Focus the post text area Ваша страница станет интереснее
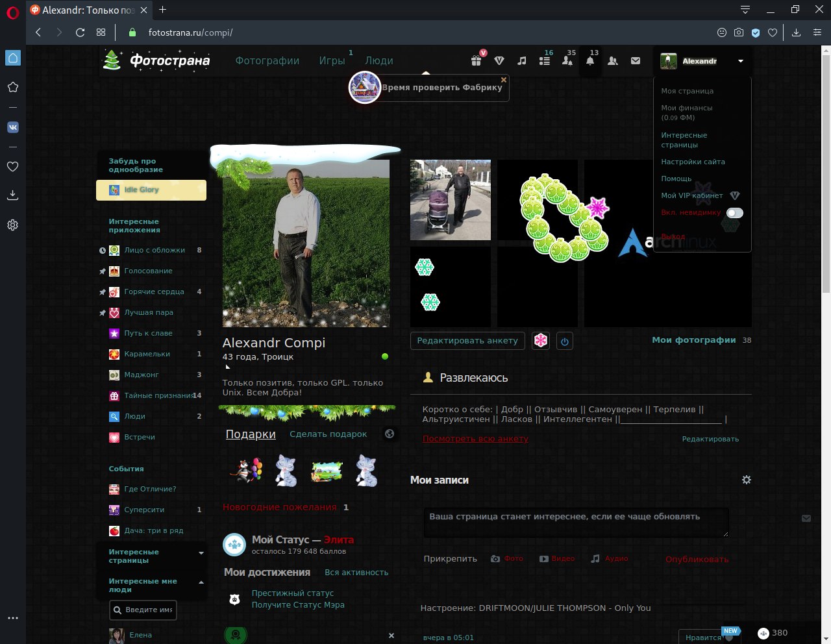 (577, 523)
